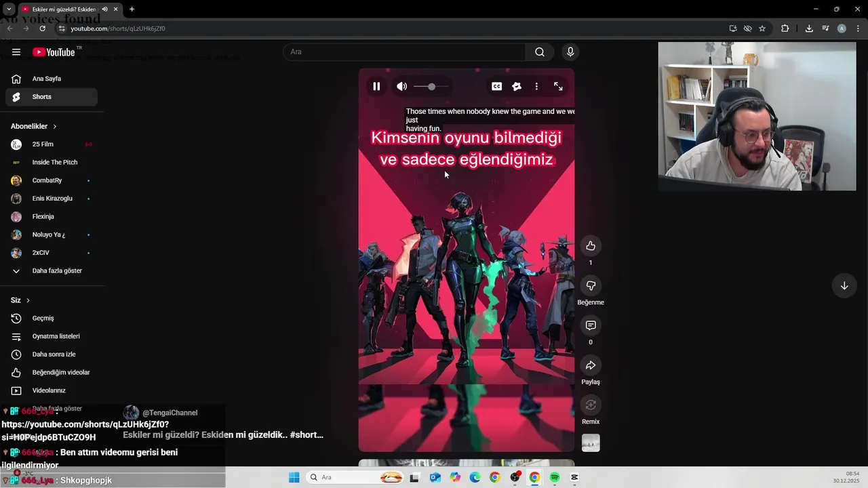
Task: Select Shorts in the sidebar
Action: tap(52, 97)
